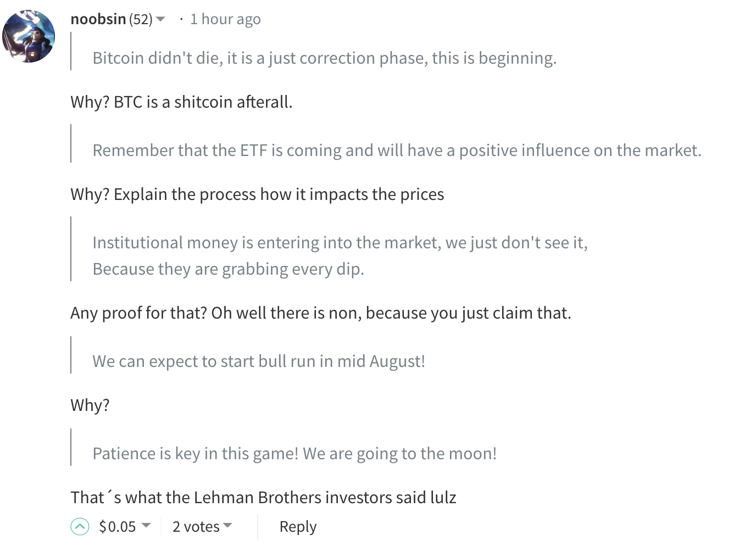Expand the dropdown arrow beside noobsin's reputation
This screenshot has height=557, width=756.
coord(160,19)
